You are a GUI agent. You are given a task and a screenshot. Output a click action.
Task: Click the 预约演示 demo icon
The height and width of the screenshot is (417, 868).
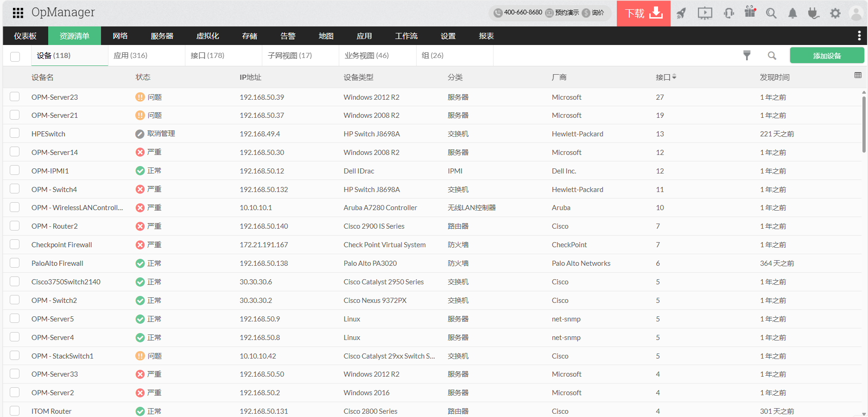pos(549,13)
